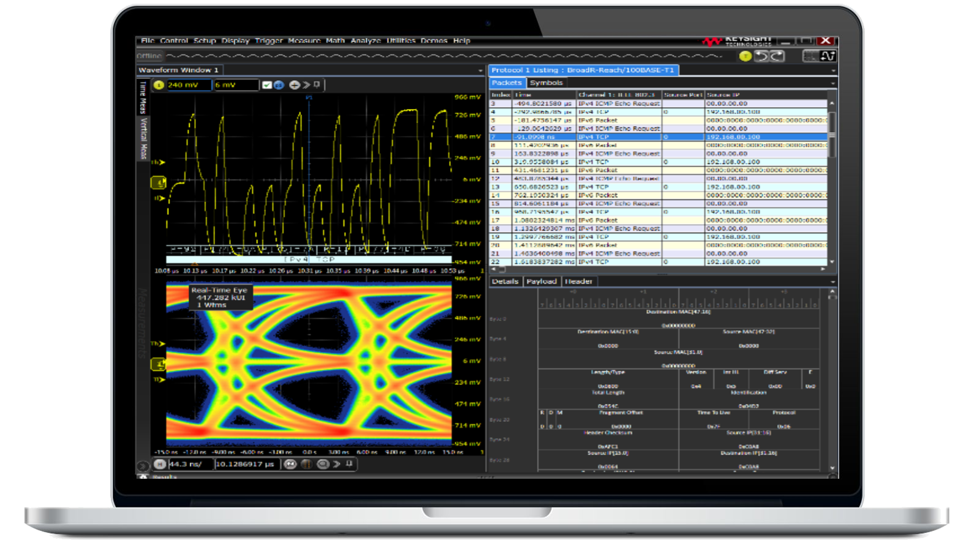Open the Vertical Meas side tab

pos(143,138)
